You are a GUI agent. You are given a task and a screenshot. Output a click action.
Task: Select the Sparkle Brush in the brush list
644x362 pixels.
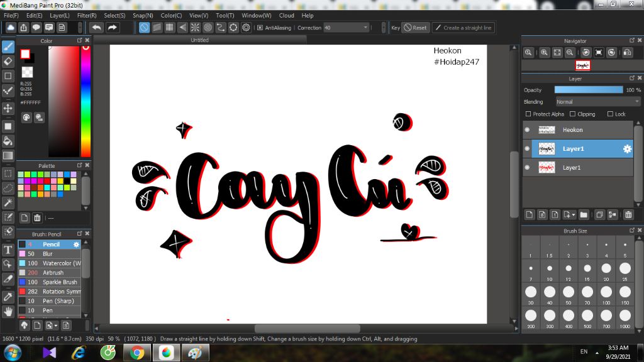(49, 282)
